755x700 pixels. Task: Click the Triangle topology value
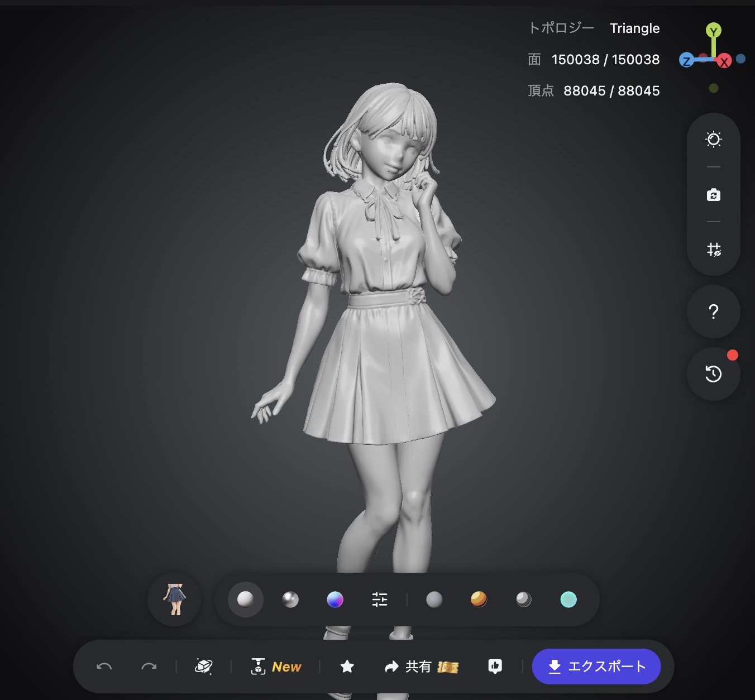tap(635, 28)
